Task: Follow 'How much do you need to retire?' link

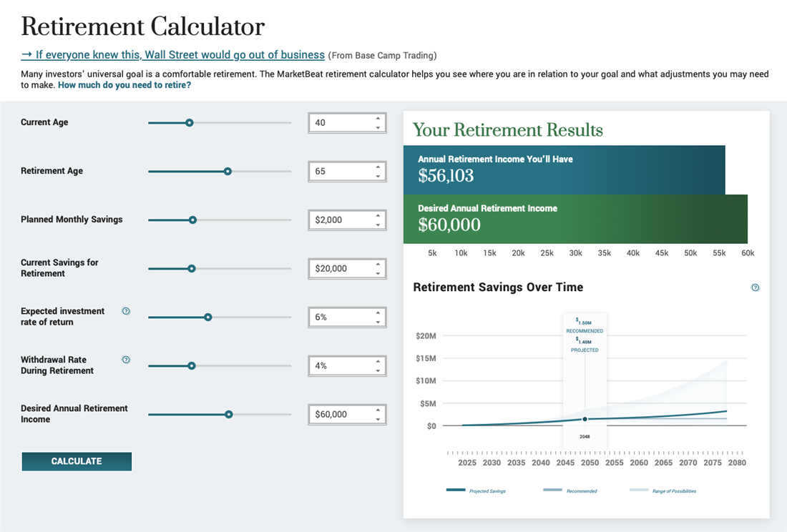Action: click(x=124, y=85)
